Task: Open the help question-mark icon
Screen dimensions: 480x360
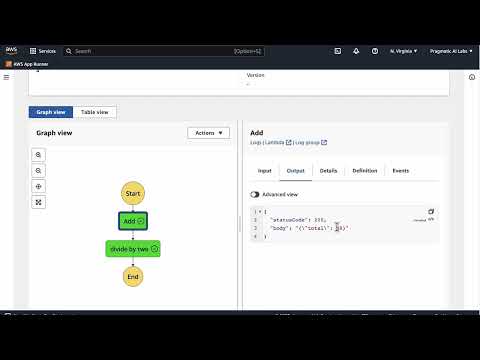Action: click(x=375, y=51)
